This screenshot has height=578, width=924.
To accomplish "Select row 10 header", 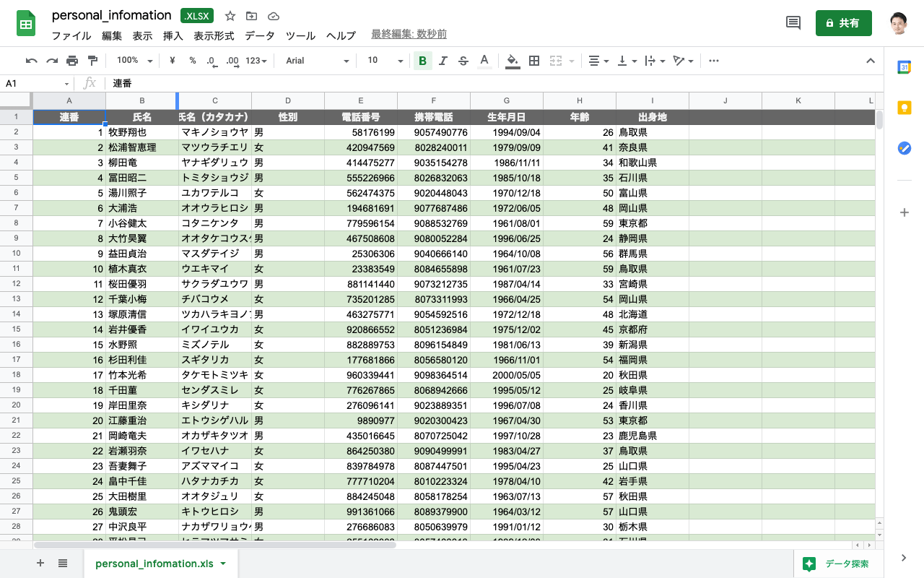I will [x=16, y=254].
